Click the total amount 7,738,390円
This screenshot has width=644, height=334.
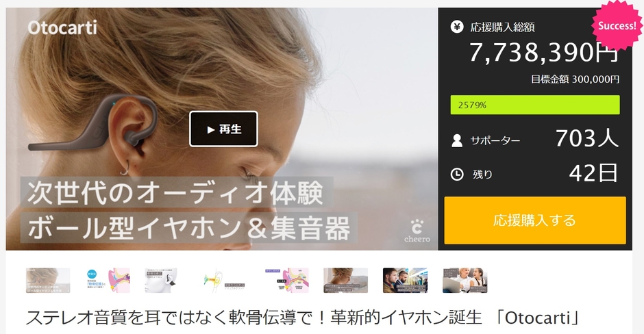543,53
